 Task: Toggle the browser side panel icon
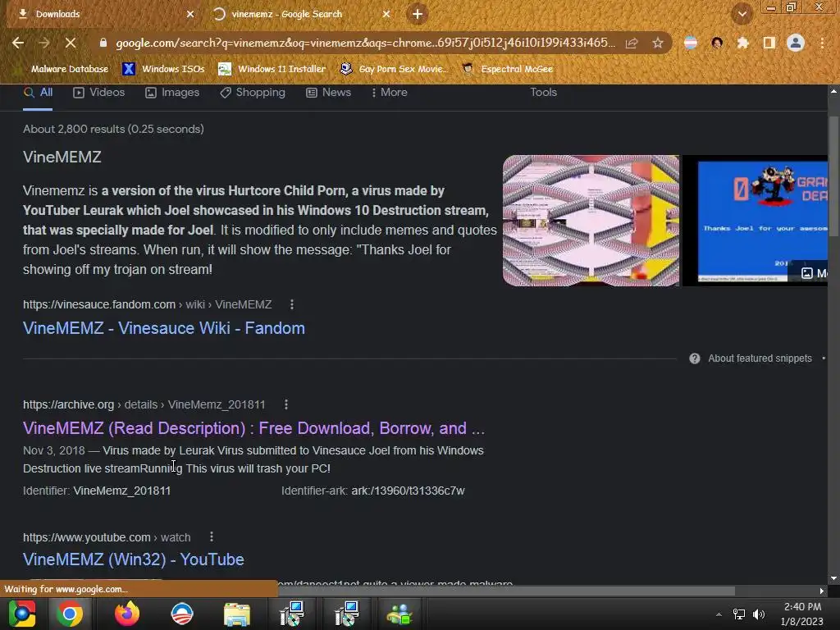(x=769, y=43)
